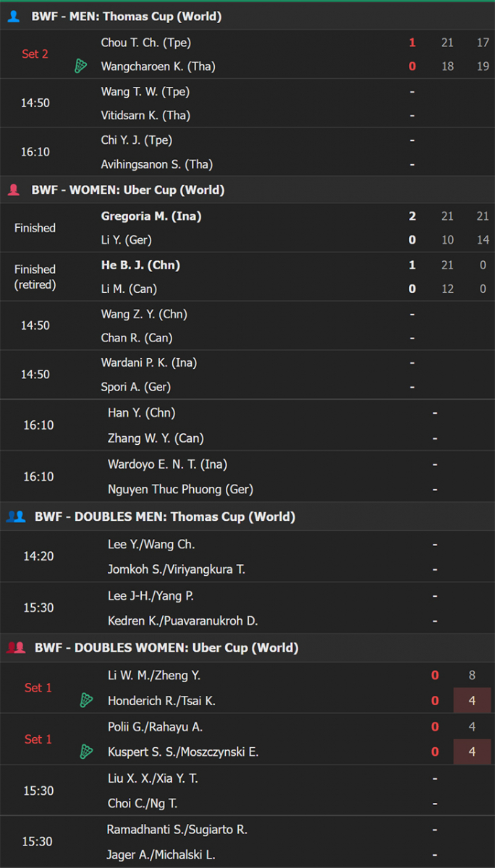Select finished match Gregoria M. vs Li Y.
The height and width of the screenshot is (868, 495).
point(247,228)
